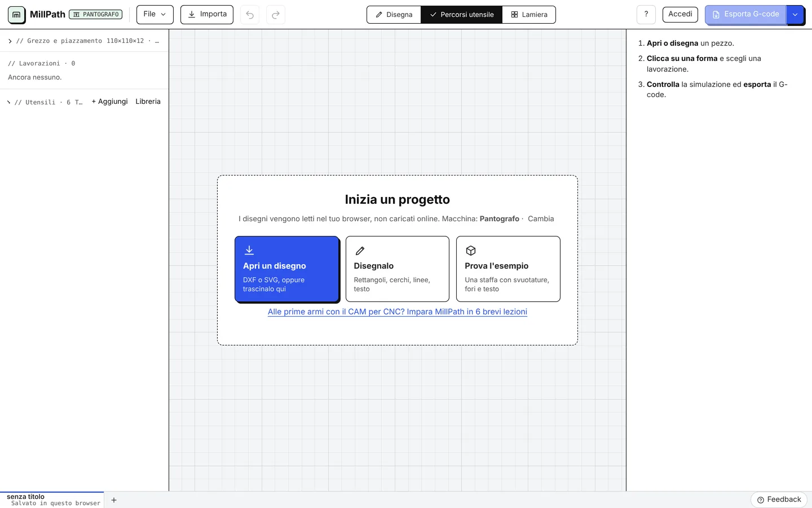Click the Ancora nessuno text
The height and width of the screenshot is (508, 812).
point(35,77)
